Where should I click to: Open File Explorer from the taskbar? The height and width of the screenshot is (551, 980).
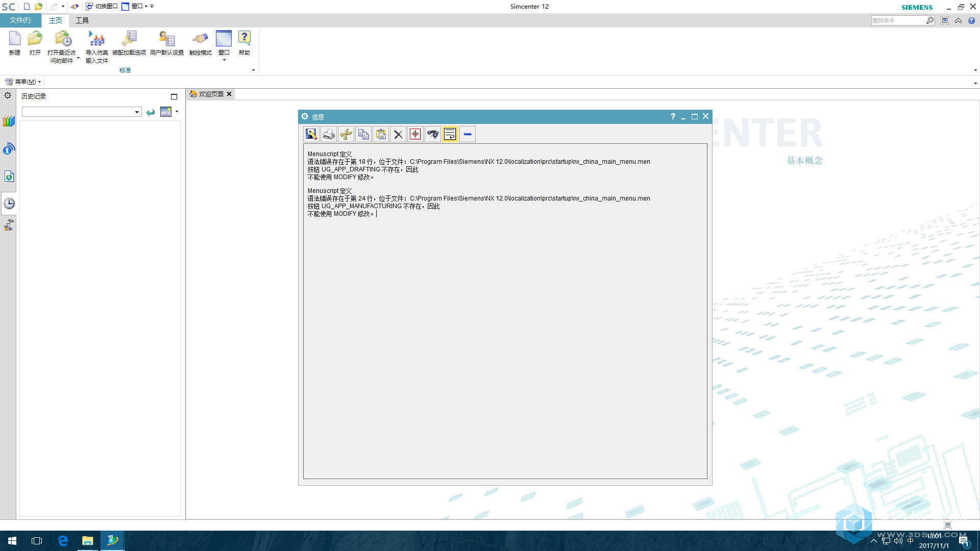pos(88,541)
